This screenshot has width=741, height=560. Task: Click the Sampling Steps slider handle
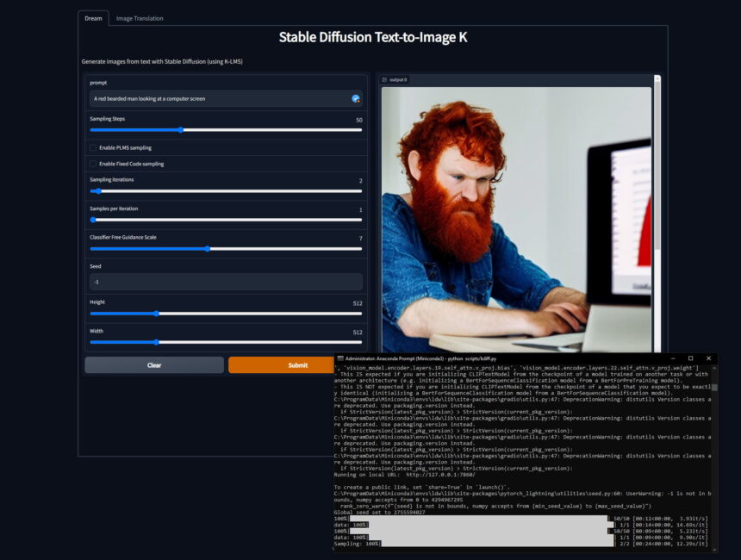tap(180, 129)
